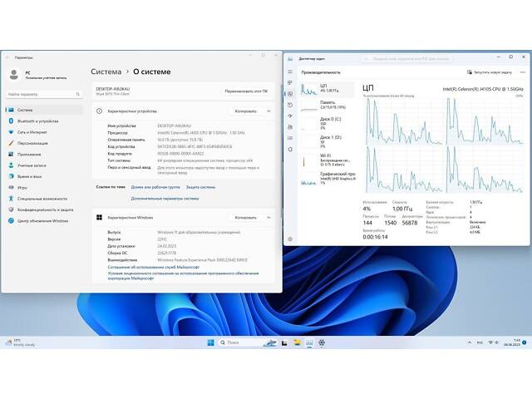This screenshot has width=532, height=399.
Task: Collapse the device specifications section
Action: pyautogui.click(x=268, y=111)
